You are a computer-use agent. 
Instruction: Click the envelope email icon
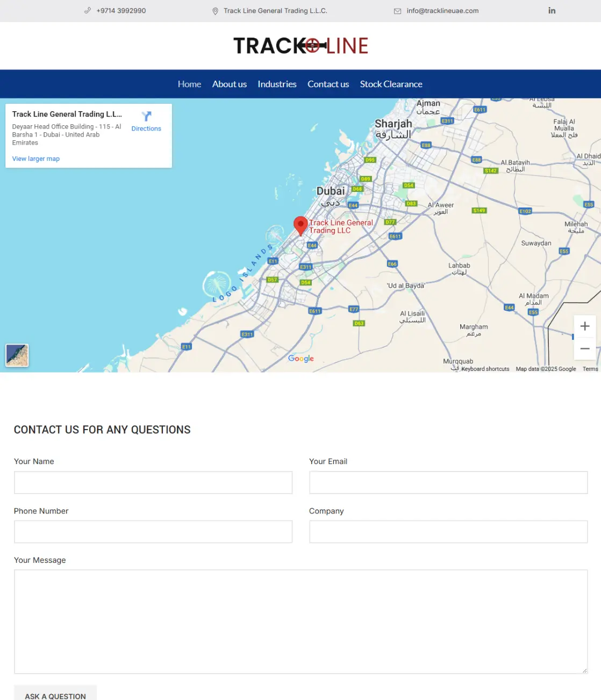(x=397, y=11)
